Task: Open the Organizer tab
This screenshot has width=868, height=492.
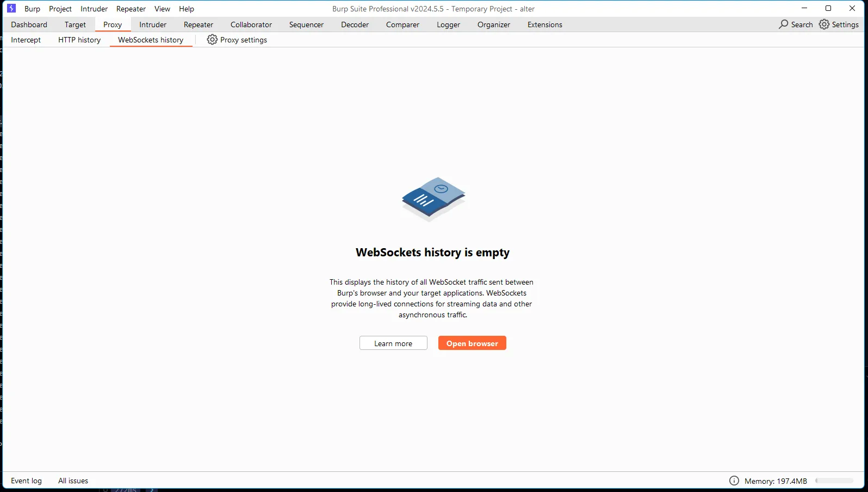Action: click(494, 24)
